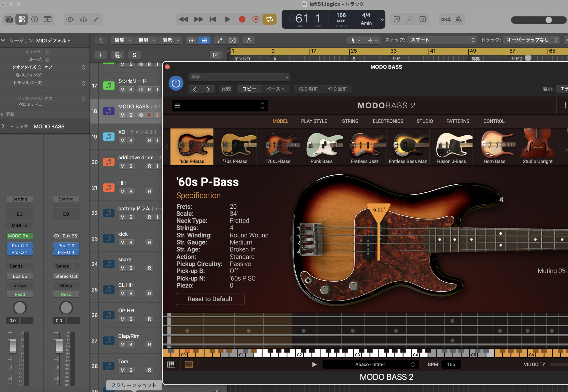Mute the kick track

click(123, 242)
